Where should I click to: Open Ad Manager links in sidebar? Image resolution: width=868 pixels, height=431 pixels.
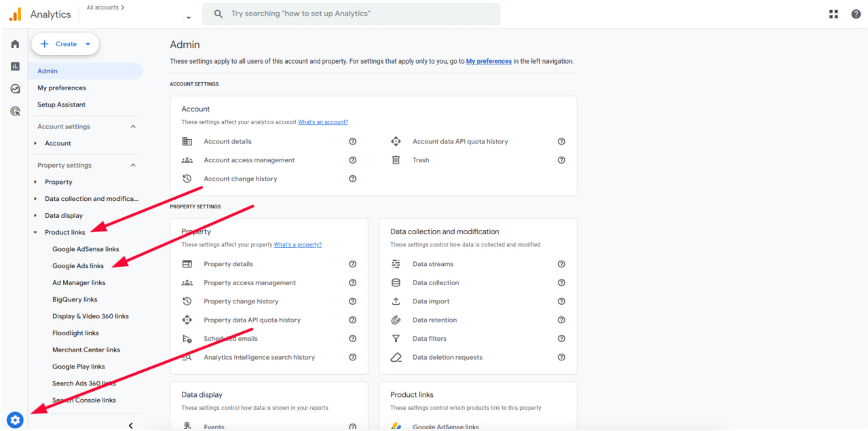pos(79,282)
